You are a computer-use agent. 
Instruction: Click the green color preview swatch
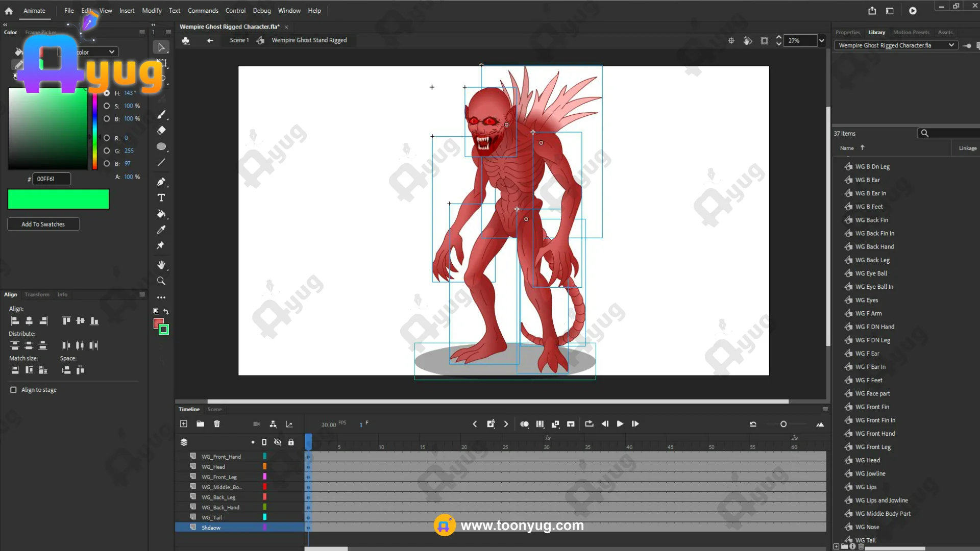click(58, 199)
